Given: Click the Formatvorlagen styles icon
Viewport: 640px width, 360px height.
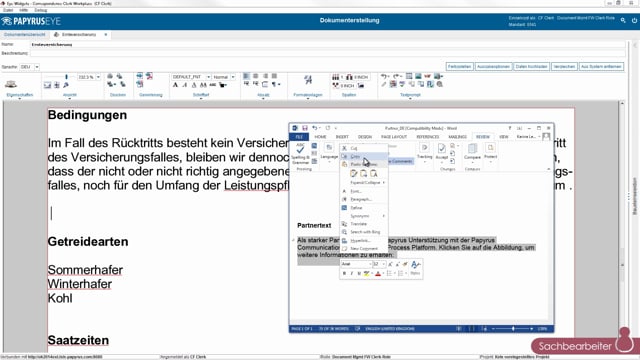Looking at the screenshot, I should coord(308,80).
